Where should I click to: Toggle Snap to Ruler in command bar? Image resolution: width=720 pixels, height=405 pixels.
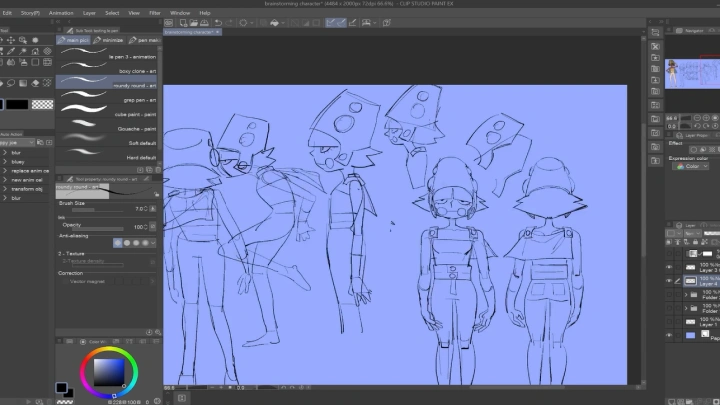331,22
